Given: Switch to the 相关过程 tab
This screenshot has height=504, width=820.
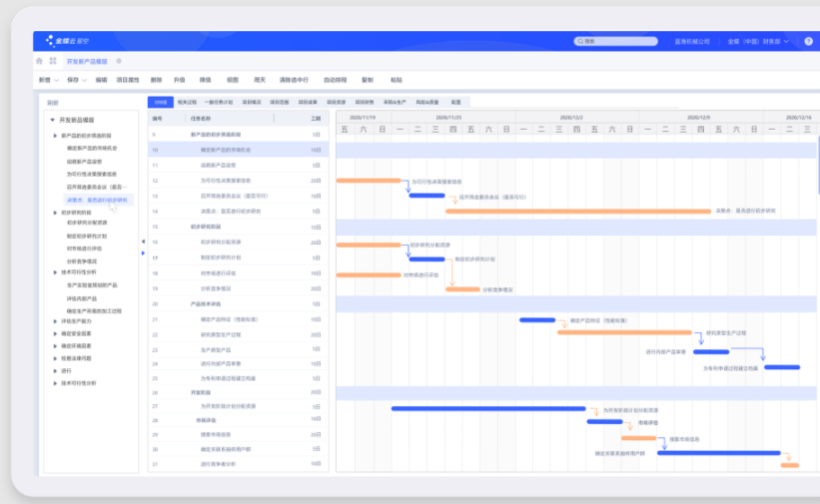Looking at the screenshot, I should [187, 102].
